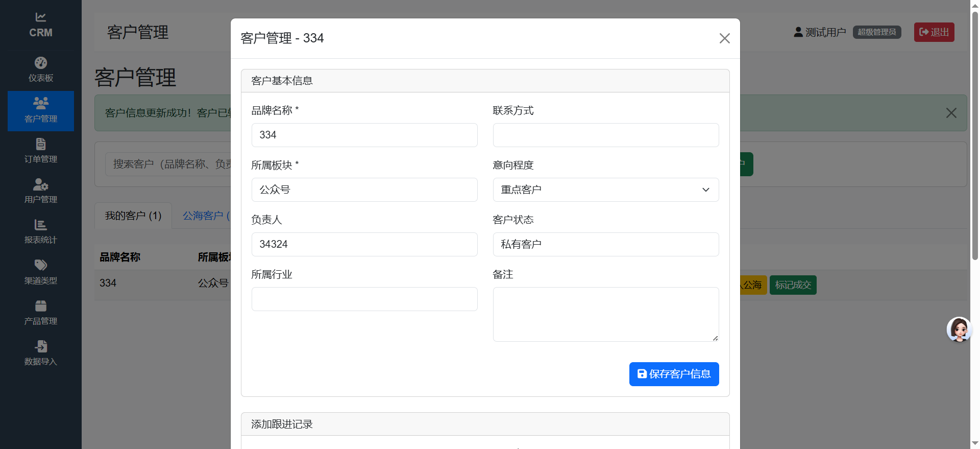Image resolution: width=980 pixels, height=449 pixels.
Task: Select 渠道类型 tags icon
Action: [41, 265]
